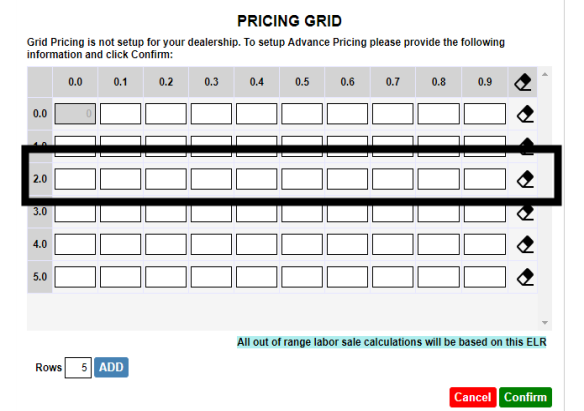Cancel the pricing grid setup
Image resolution: width=584 pixels, height=411 pixels.
[x=473, y=397]
